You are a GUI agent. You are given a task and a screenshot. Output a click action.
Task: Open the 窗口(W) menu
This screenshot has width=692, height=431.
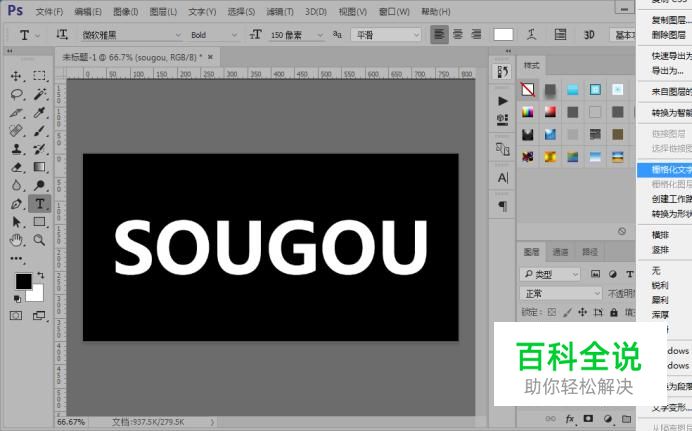click(x=394, y=12)
